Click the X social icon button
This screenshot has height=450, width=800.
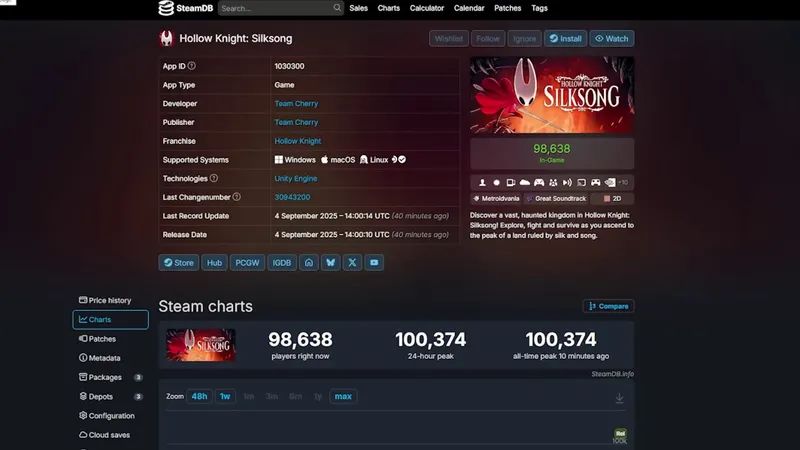[352, 263]
